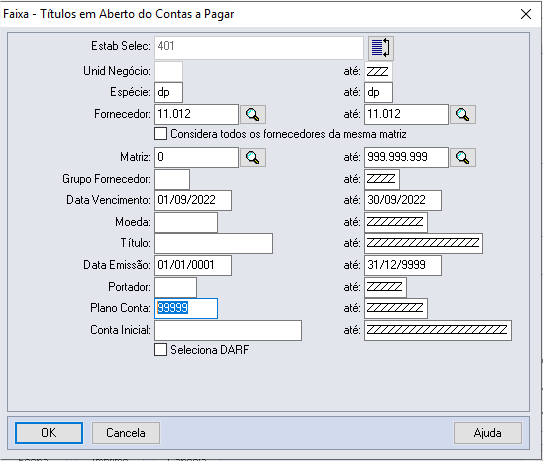
Task: Select the initial Espécie field
Action: [x=168, y=92]
